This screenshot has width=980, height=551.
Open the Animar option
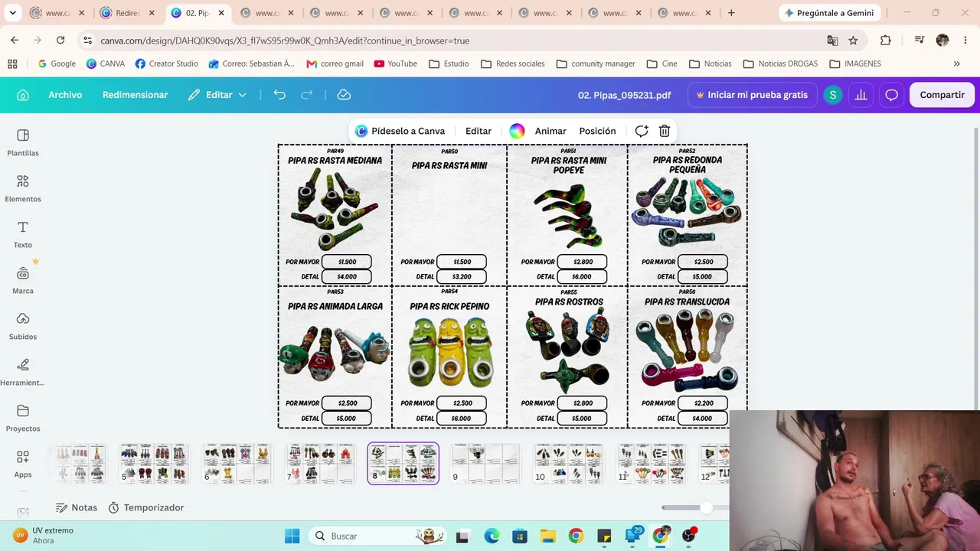pos(550,131)
